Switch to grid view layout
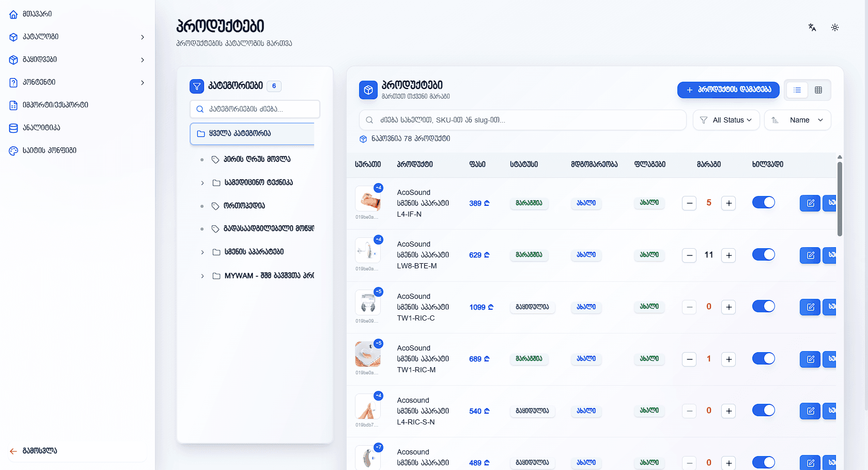 (818, 90)
